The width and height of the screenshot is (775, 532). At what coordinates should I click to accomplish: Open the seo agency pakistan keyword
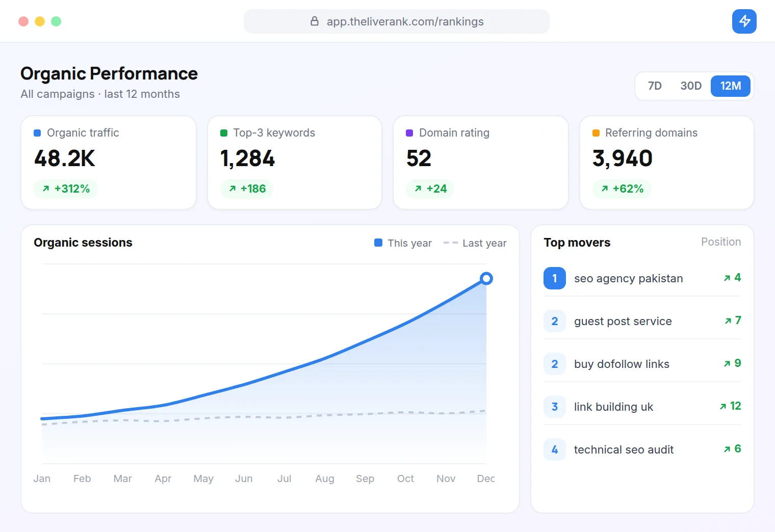[629, 278]
